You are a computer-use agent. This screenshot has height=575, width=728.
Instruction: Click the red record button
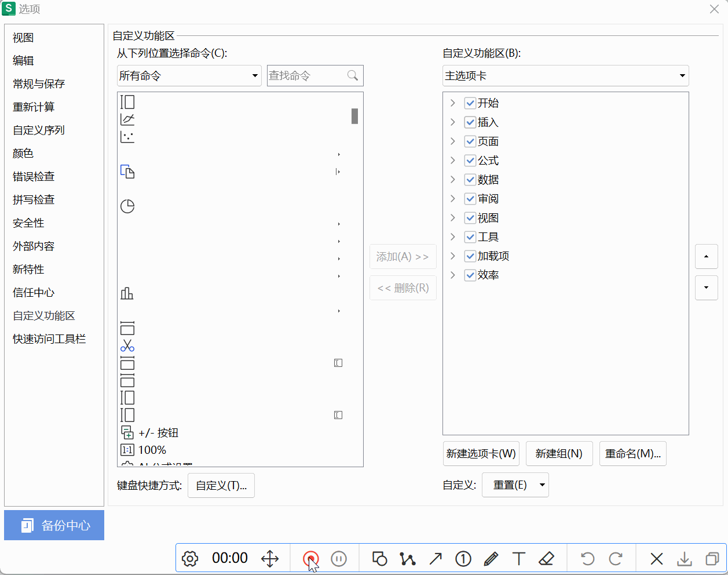pos(310,559)
